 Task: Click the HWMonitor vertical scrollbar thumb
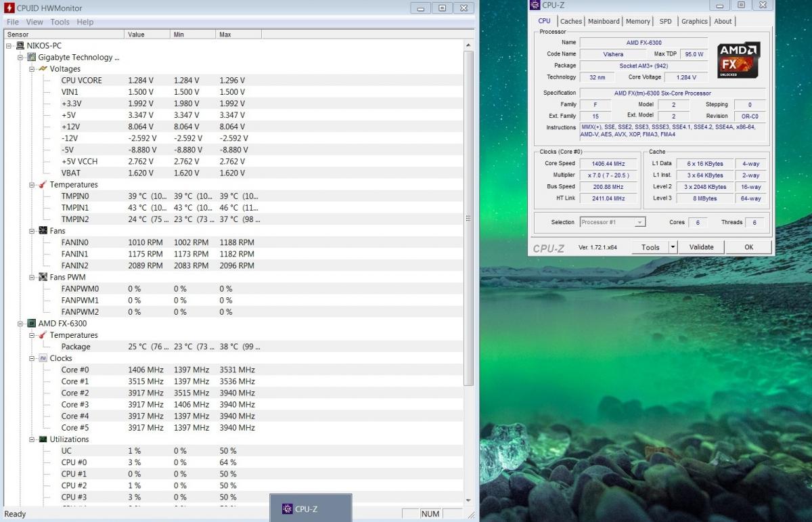(468, 218)
